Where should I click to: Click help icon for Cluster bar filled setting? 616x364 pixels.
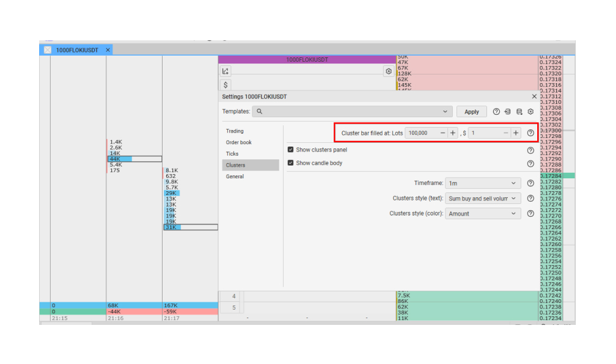coord(530,133)
